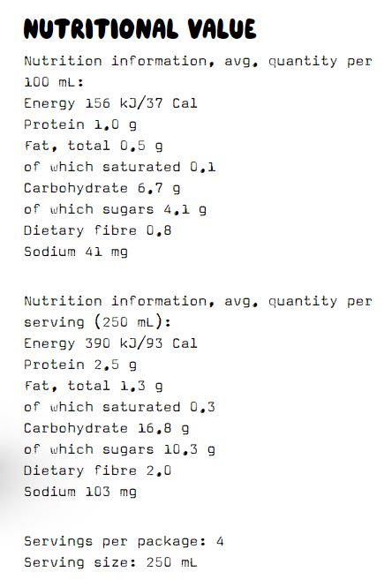392x587 pixels.
Task: Click the serving (250 mL) line
Action: pos(97,322)
